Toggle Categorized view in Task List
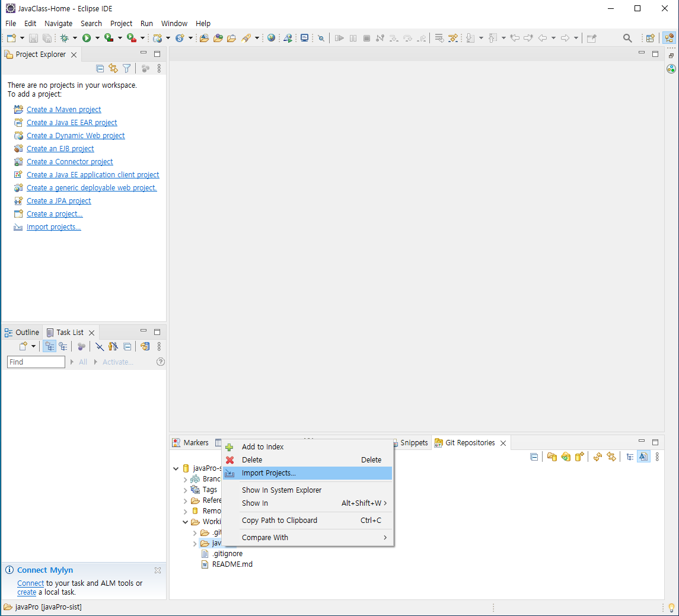This screenshot has height=616, width=679. (49, 346)
